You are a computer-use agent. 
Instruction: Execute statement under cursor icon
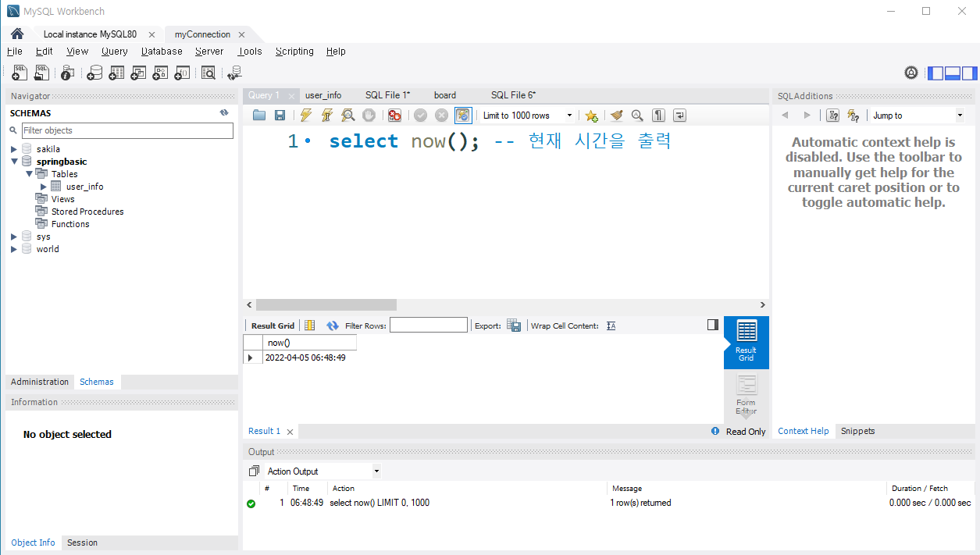327,116
